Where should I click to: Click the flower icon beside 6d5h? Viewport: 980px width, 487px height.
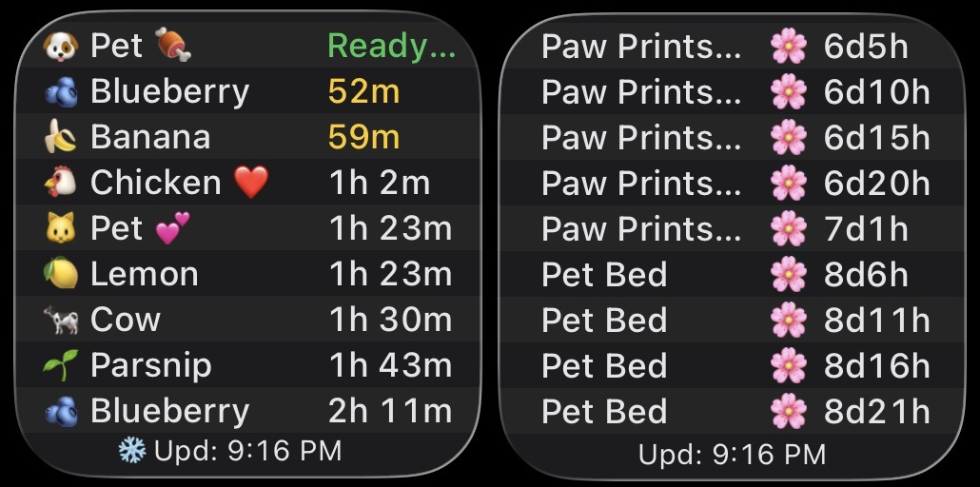(788, 46)
